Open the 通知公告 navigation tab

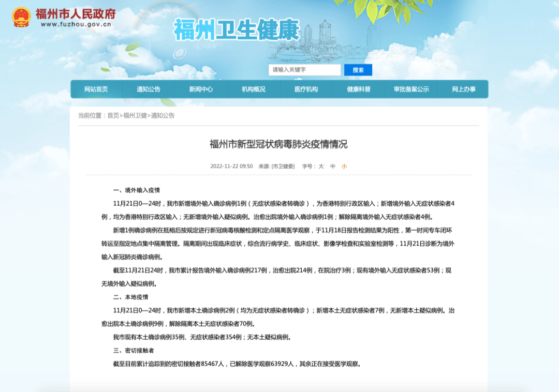pyautogui.click(x=149, y=89)
